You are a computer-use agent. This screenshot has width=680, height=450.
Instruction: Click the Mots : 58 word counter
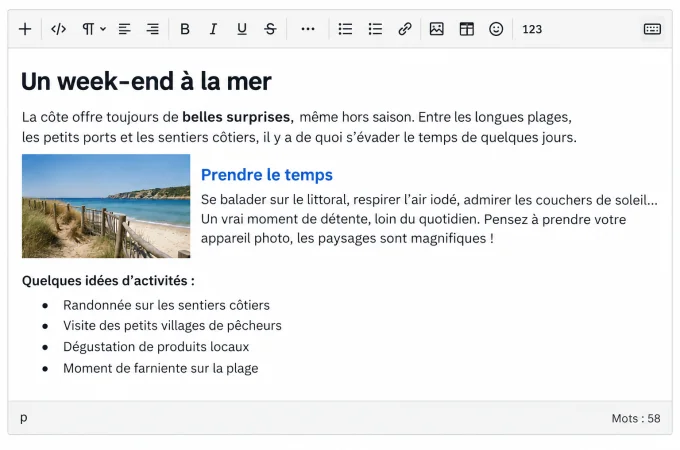pos(636,418)
